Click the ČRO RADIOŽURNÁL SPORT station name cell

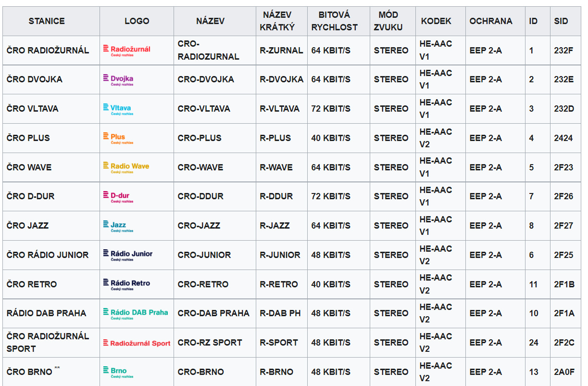[48, 342]
